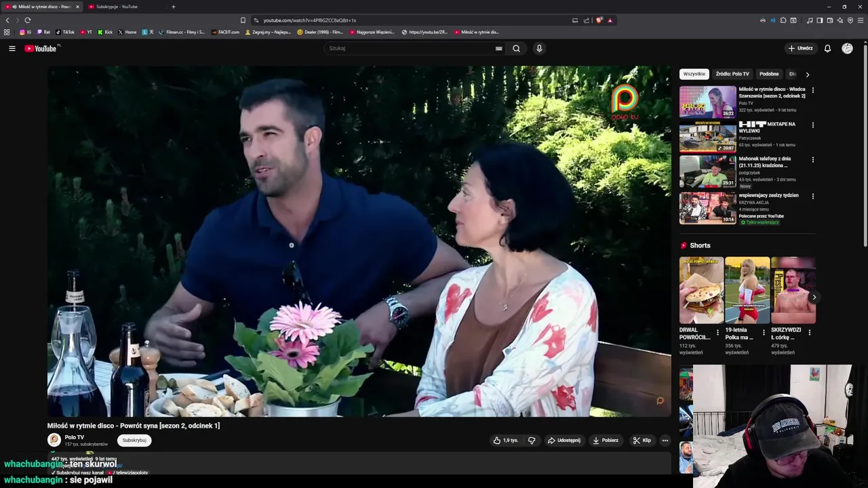Viewport: 868px width, 488px height.
Task: Open options for Władca Szerszenia video
Action: coord(812,90)
